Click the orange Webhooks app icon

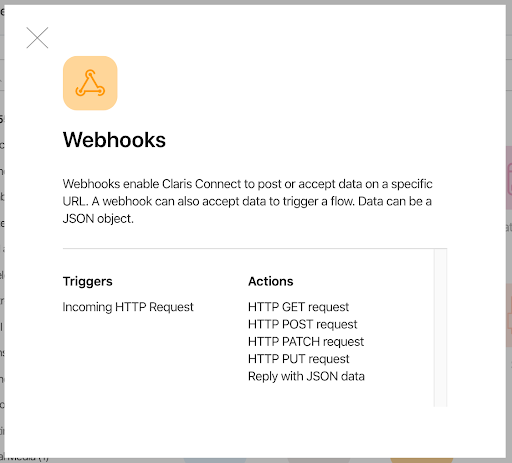[x=90, y=83]
